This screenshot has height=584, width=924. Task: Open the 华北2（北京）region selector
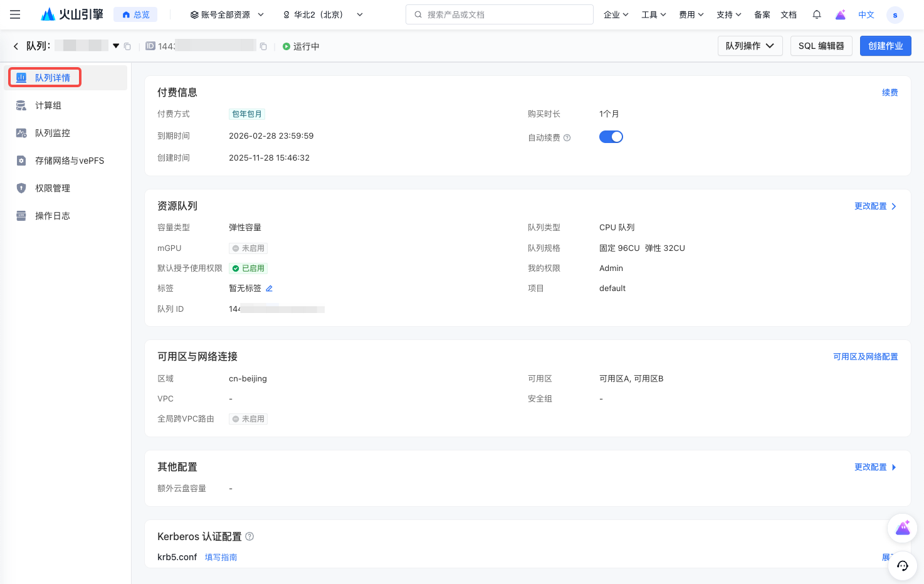click(323, 14)
